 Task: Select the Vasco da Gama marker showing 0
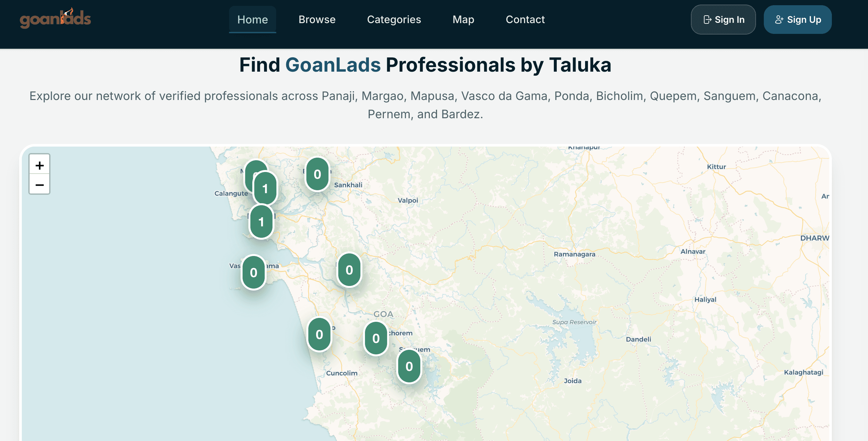pyautogui.click(x=253, y=272)
